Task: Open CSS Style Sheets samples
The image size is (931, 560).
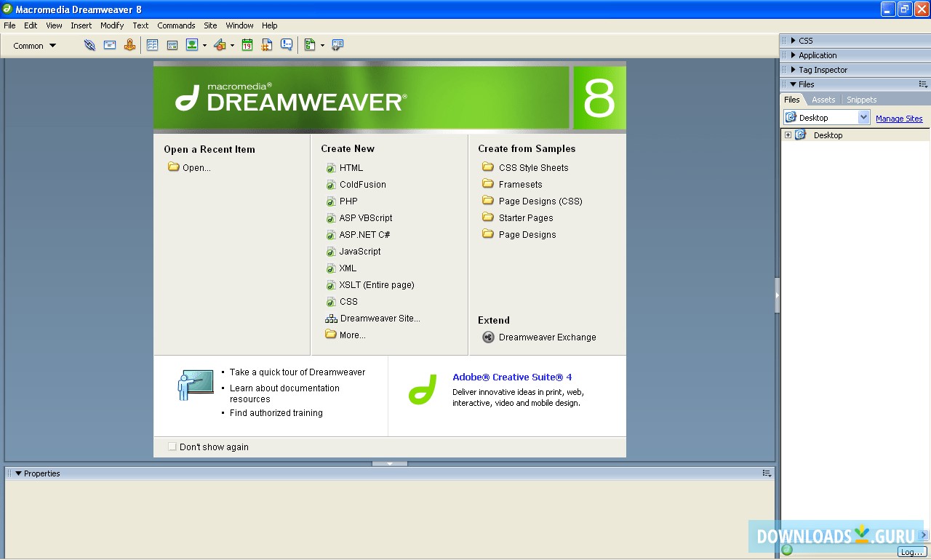Action: coord(534,168)
